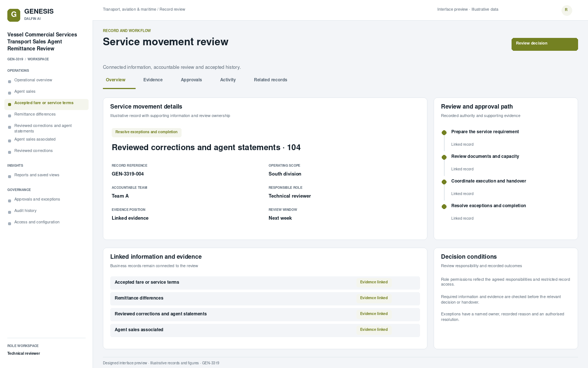
Task: Select the Coordinate execution and handover step
Action: 489,181
